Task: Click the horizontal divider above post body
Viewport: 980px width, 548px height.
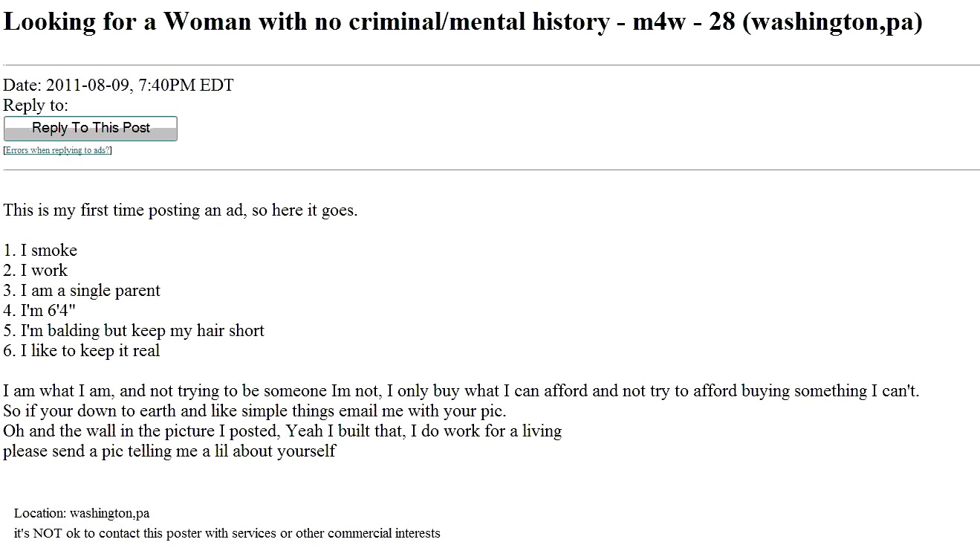Action: point(490,170)
